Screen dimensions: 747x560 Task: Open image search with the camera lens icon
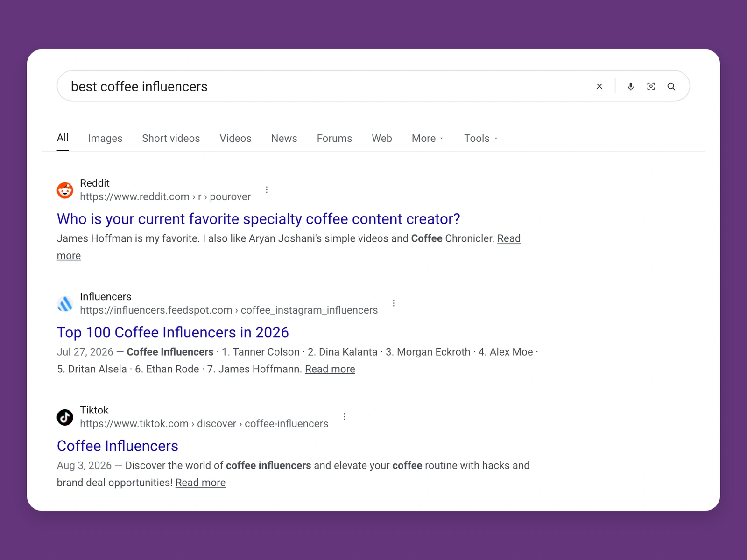tap(651, 86)
